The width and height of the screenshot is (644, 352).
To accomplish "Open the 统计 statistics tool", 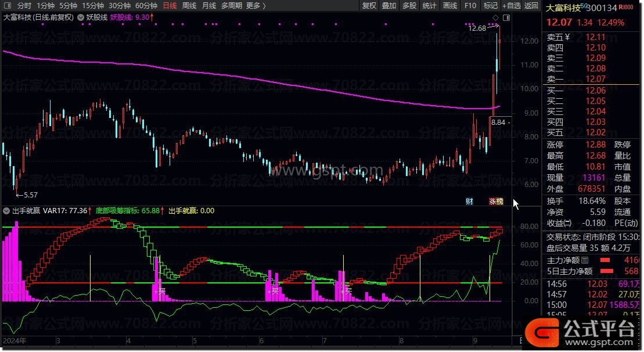I will 429,6.
